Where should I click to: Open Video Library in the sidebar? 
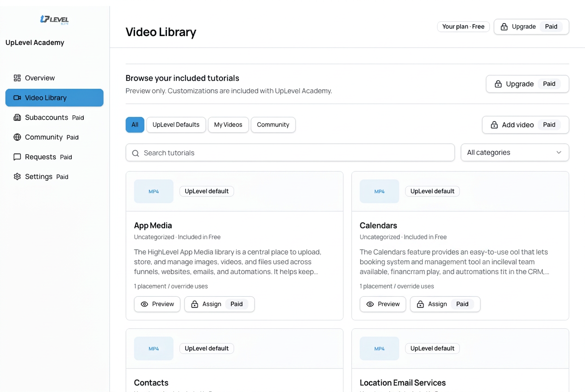coord(54,98)
